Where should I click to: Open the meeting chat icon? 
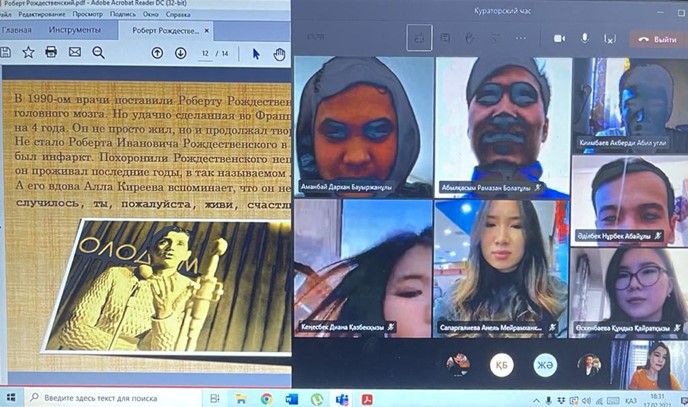pos(445,38)
